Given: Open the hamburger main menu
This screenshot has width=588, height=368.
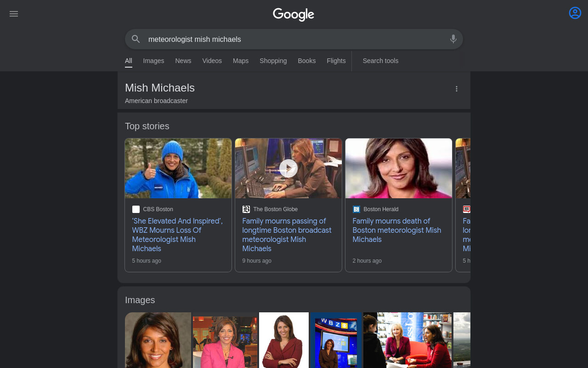Looking at the screenshot, I should 14,14.
